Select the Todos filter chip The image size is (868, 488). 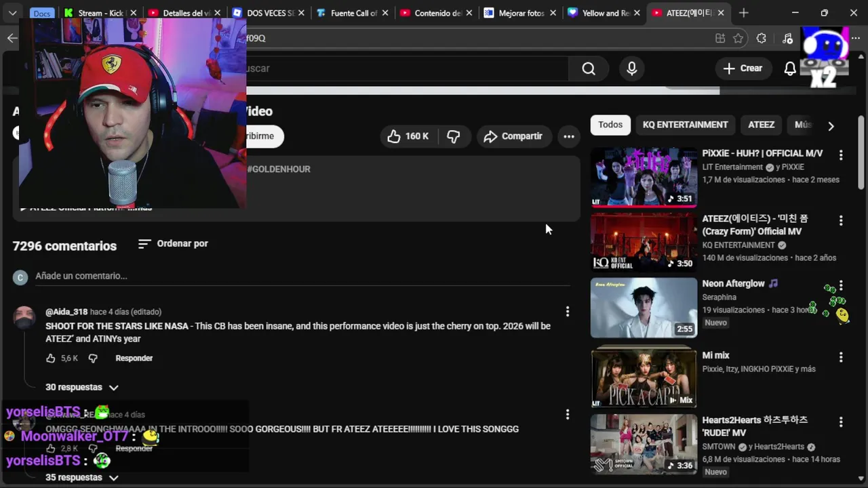tap(610, 125)
